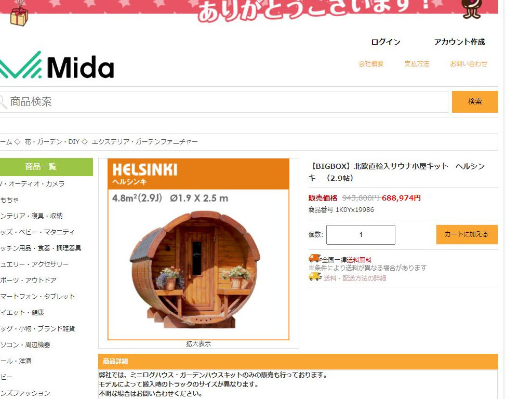The height and width of the screenshot is (399, 532).
Task: Open 送料・配送方法の詳細 link
Action: point(355,278)
